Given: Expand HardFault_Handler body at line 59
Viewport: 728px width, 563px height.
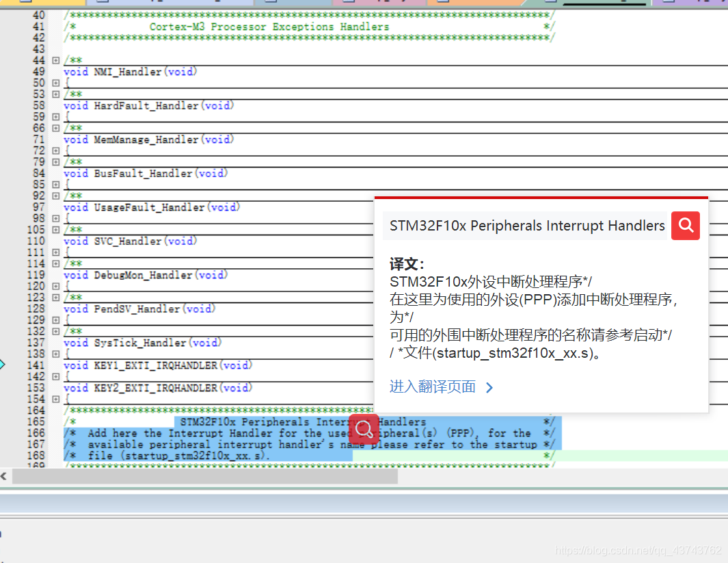Looking at the screenshot, I should point(56,117).
